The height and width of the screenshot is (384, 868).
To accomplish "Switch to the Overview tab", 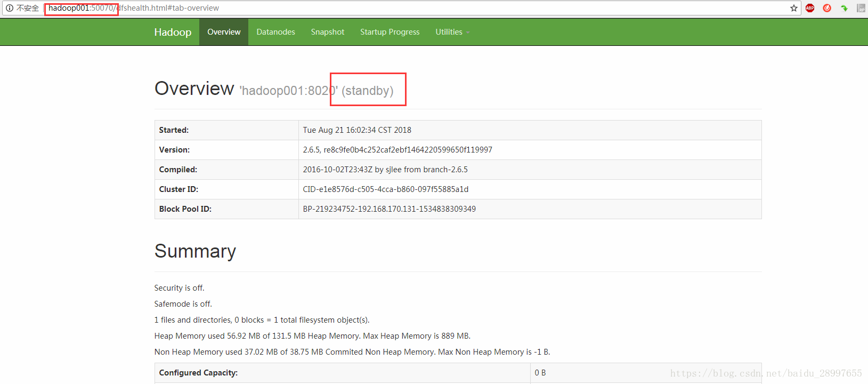I will pyautogui.click(x=224, y=32).
